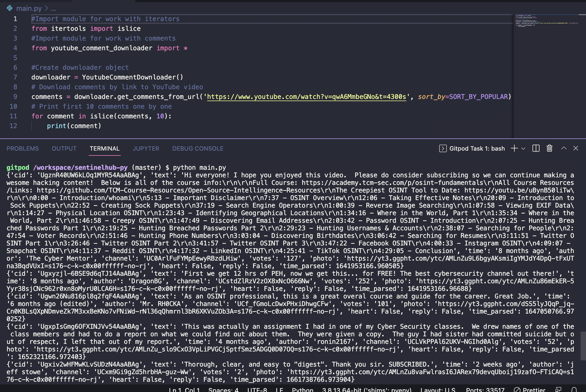Click the 'Ln 1, Col 1' status item
586x392 pixels.
click(x=184, y=390)
